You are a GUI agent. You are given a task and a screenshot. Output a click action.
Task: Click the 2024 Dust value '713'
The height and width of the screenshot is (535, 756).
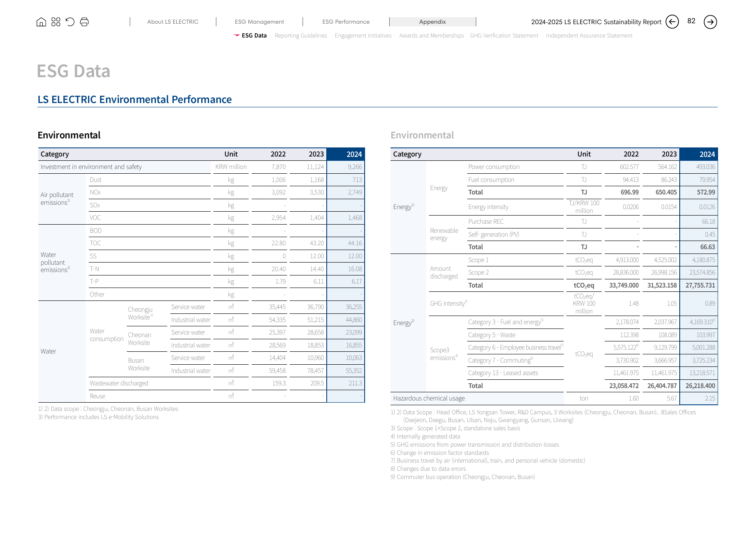[357, 180]
